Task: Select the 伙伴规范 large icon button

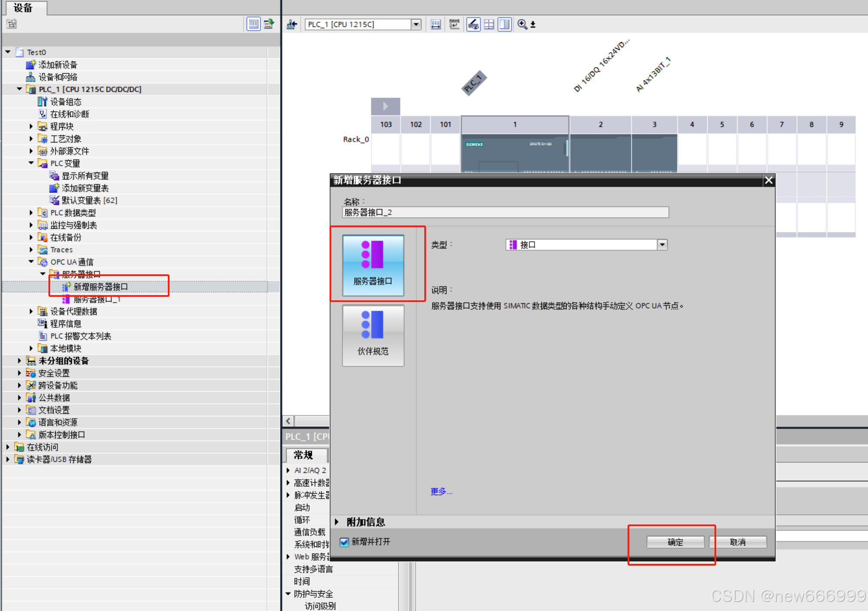Action: point(373,335)
